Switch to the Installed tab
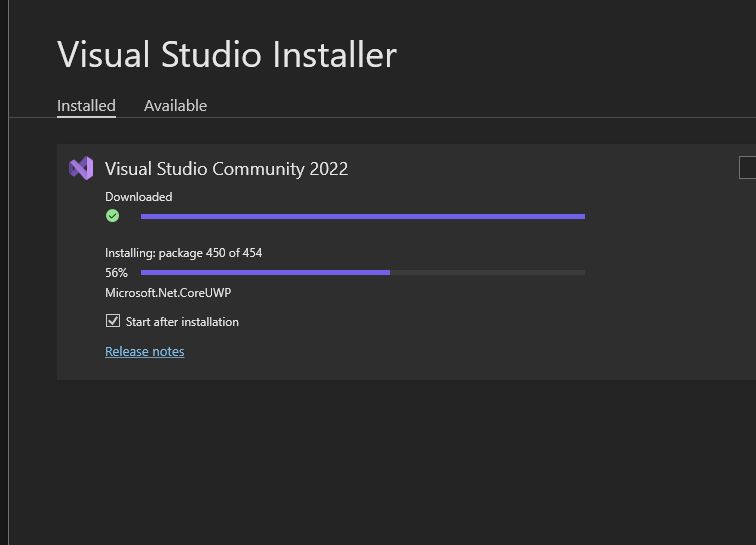756x545 pixels. (86, 106)
